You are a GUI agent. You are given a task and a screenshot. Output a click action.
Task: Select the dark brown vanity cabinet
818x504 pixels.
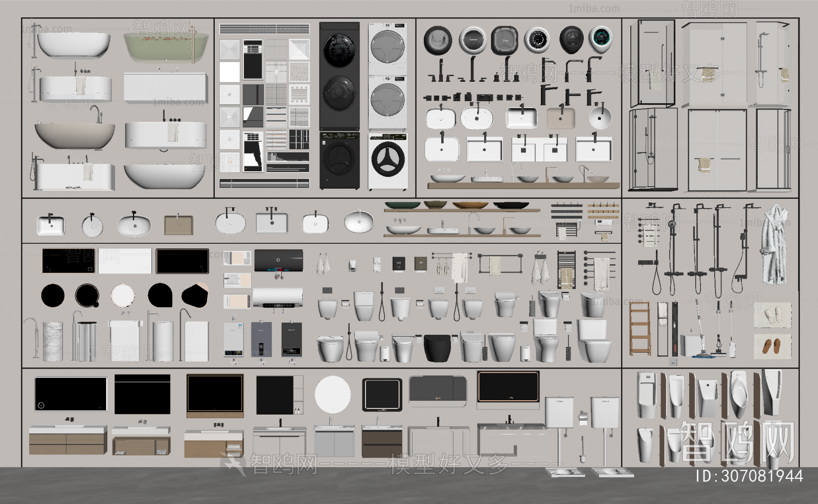pyautogui.click(x=381, y=443)
